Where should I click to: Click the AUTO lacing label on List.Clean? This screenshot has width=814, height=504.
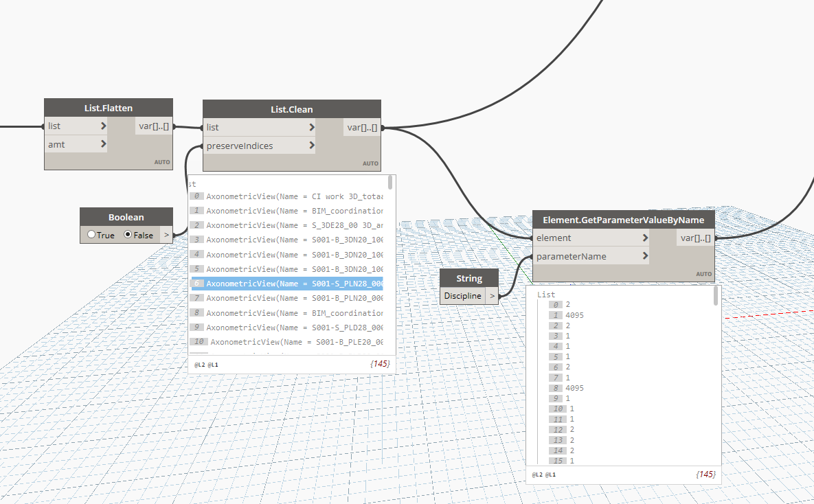(x=370, y=163)
